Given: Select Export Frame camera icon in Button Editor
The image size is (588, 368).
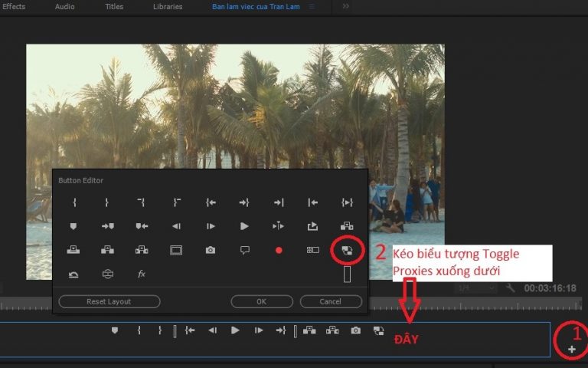Looking at the screenshot, I should click(210, 250).
